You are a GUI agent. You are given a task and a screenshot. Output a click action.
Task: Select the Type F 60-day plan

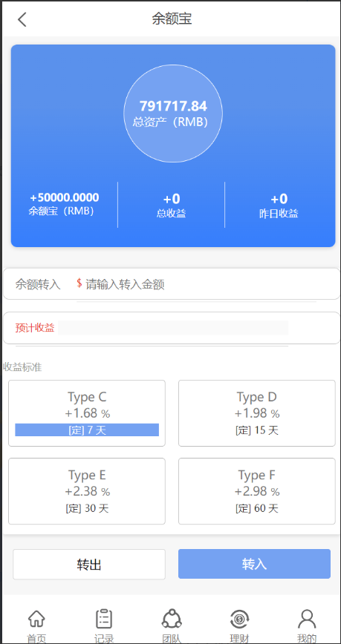[256, 491]
